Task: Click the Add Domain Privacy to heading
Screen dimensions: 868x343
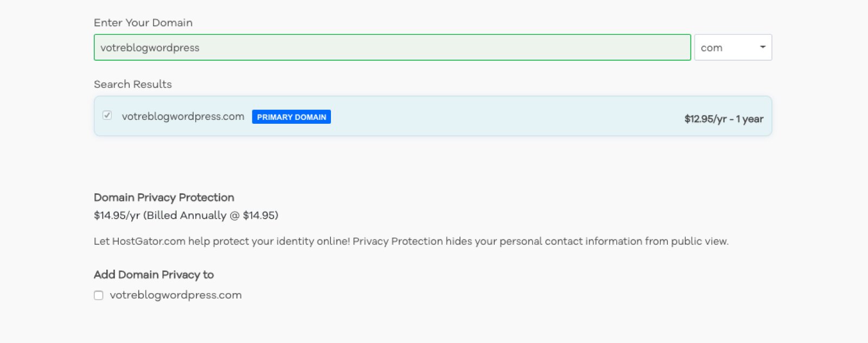Action: click(154, 275)
